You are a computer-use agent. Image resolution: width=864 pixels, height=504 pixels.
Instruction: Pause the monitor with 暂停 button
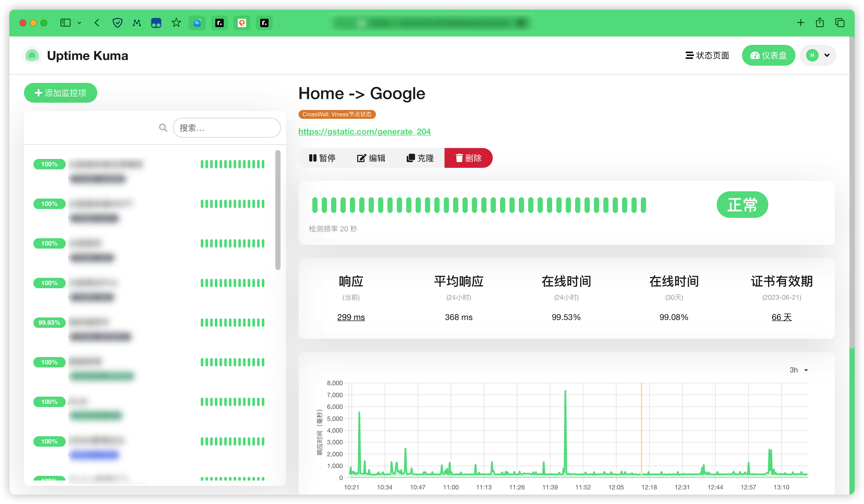(x=322, y=158)
